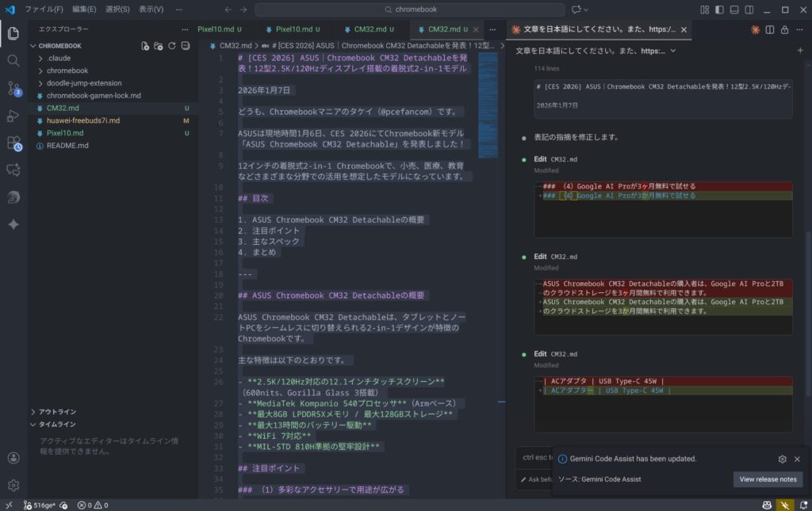Open the Gemini Code Assist sparkle icon
This screenshot has width=812, height=511.
pyautogui.click(x=13, y=224)
